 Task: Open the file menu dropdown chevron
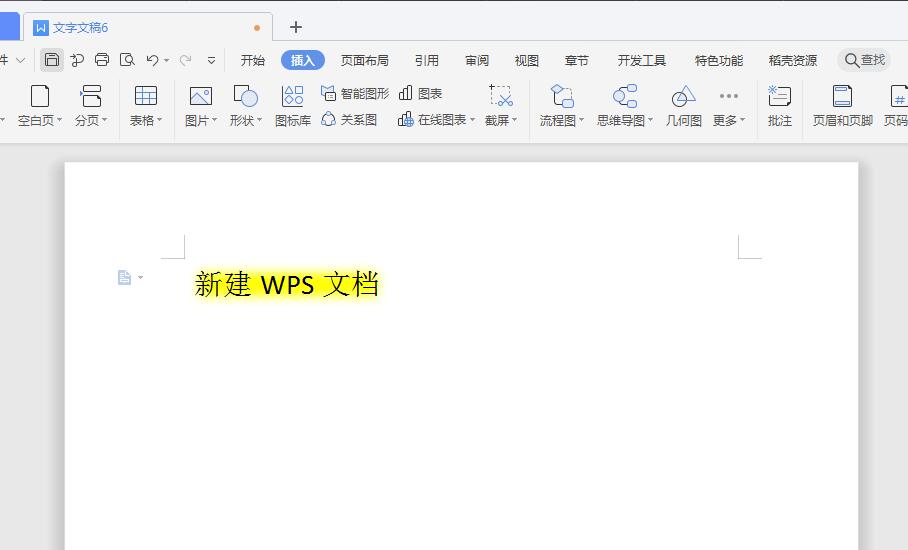(x=20, y=60)
